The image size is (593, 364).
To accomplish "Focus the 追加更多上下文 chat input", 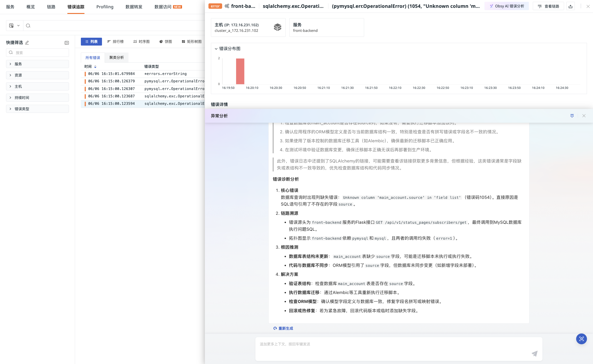I will tap(399, 349).
